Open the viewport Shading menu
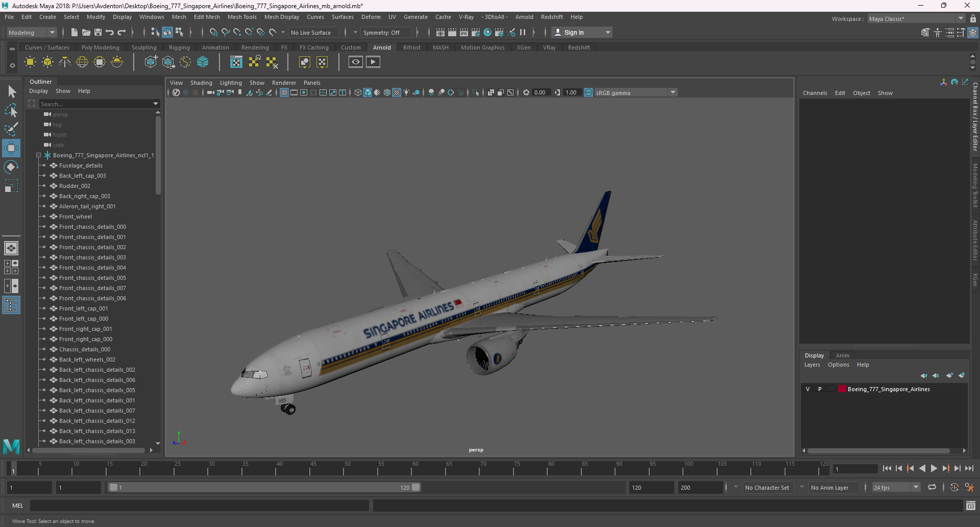Screen dimensions: 980x527 point(201,83)
